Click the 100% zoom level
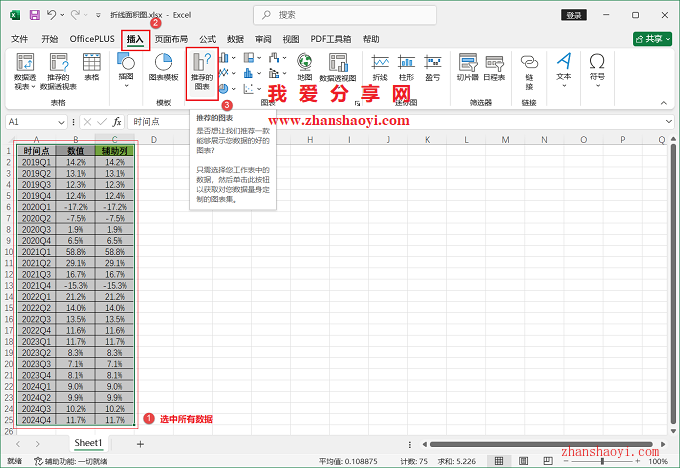This screenshot has height=468, width=680. click(x=658, y=461)
